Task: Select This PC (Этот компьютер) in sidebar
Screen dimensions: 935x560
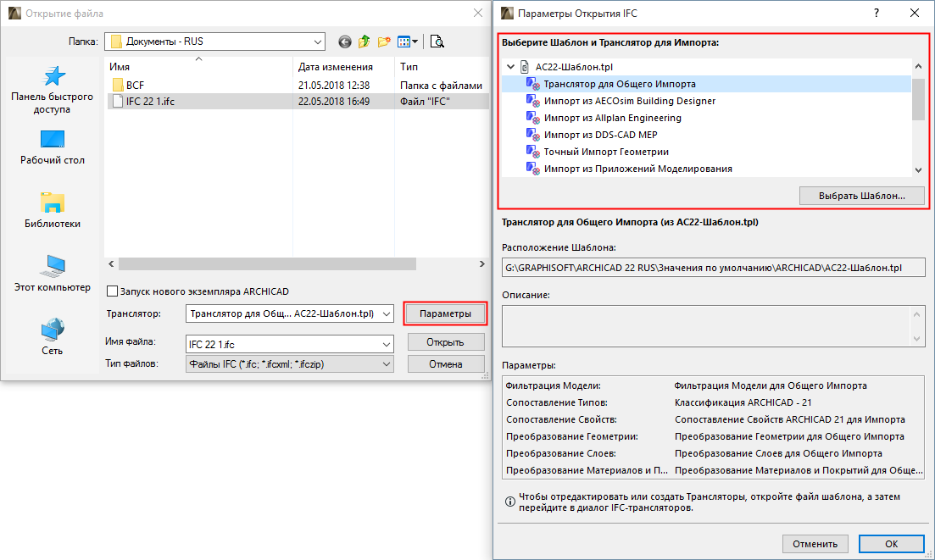Action: click(53, 274)
